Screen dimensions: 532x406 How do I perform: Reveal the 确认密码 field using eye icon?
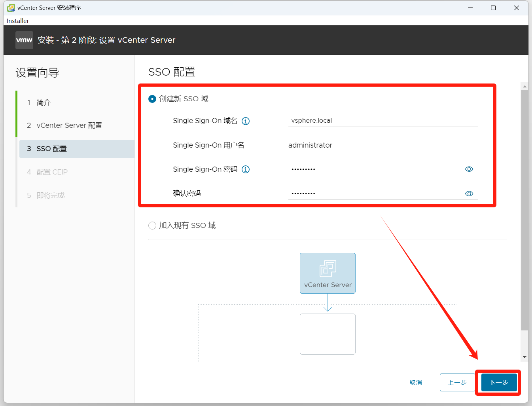coord(469,194)
